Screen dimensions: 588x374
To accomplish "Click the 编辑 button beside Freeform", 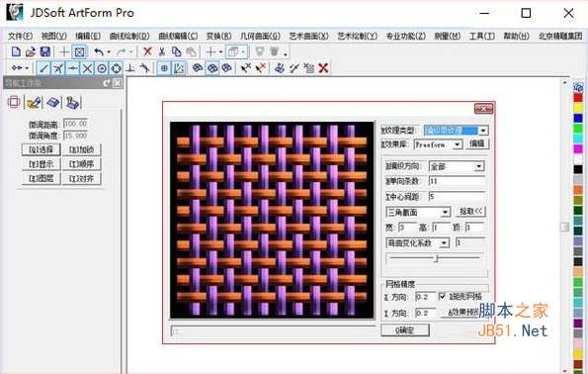I will 477,143.
